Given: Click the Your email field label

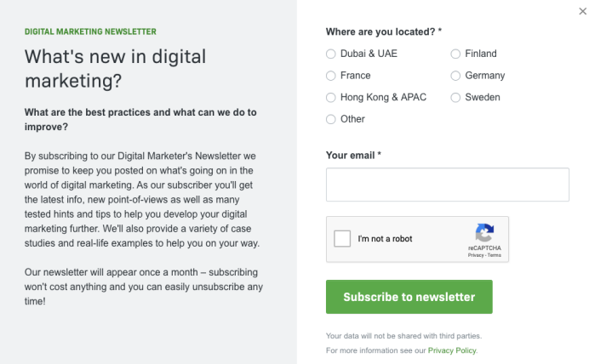Looking at the screenshot, I should click(x=353, y=156).
